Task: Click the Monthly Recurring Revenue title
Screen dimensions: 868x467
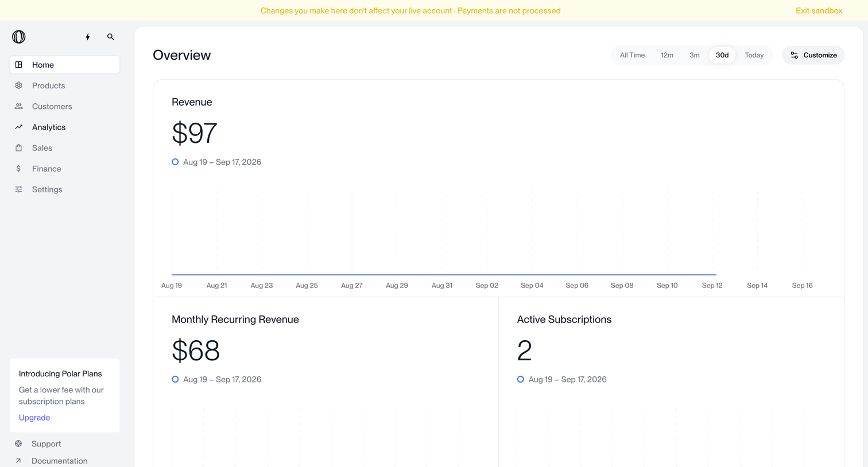Action: (235, 320)
